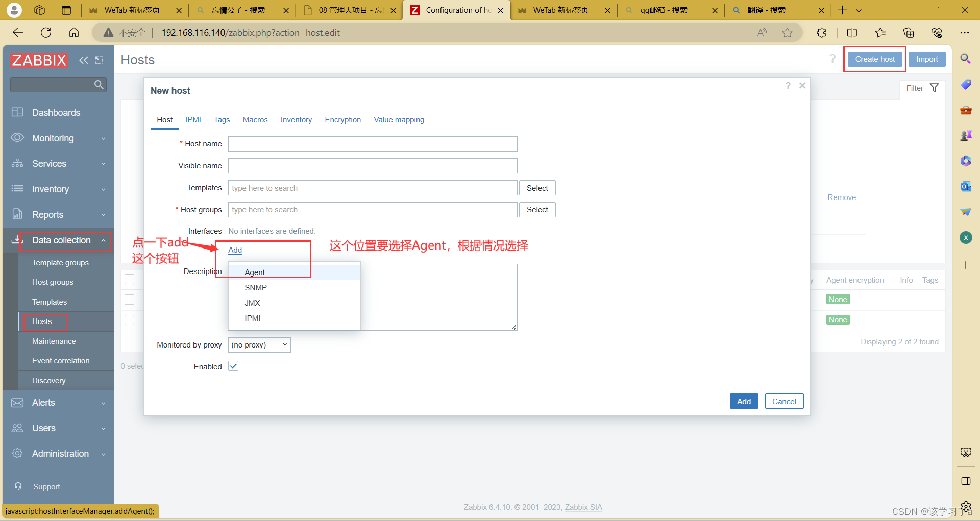Click the Import button
The width and height of the screenshot is (980, 521).
[x=927, y=59]
